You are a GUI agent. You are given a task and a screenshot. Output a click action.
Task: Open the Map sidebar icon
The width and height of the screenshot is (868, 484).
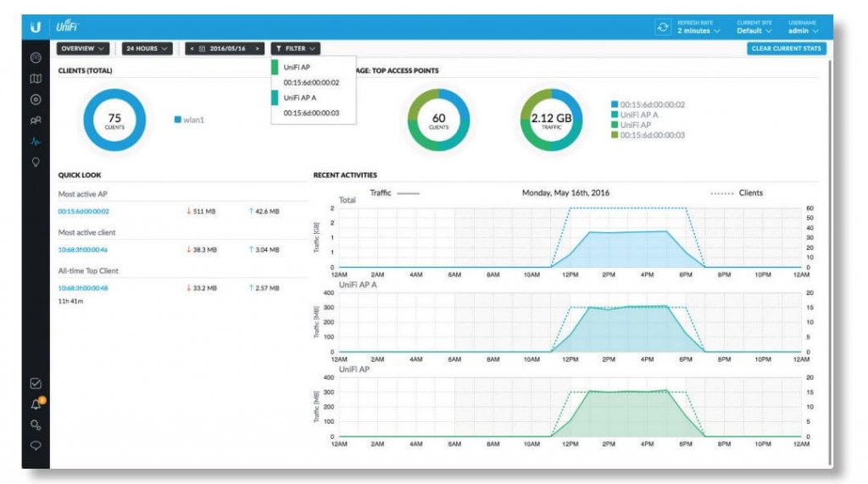(x=36, y=79)
